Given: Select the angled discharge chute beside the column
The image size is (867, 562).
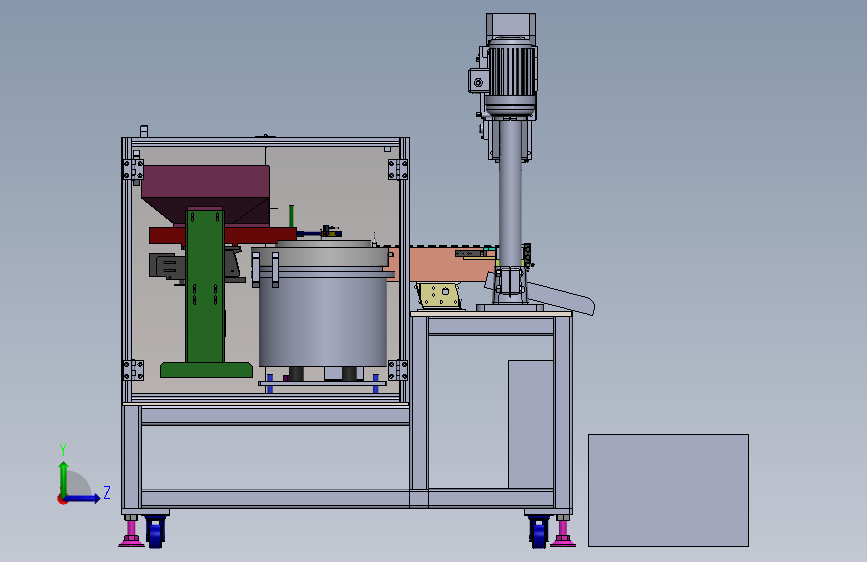Looking at the screenshot, I should point(561,298).
